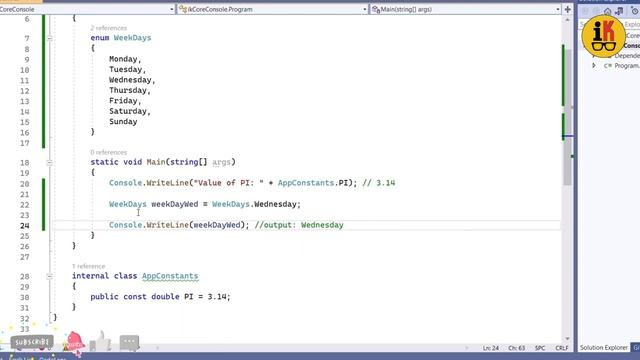640x360 pixels.
Task: Click the 'Sunday' enum member
Action: coord(123,122)
